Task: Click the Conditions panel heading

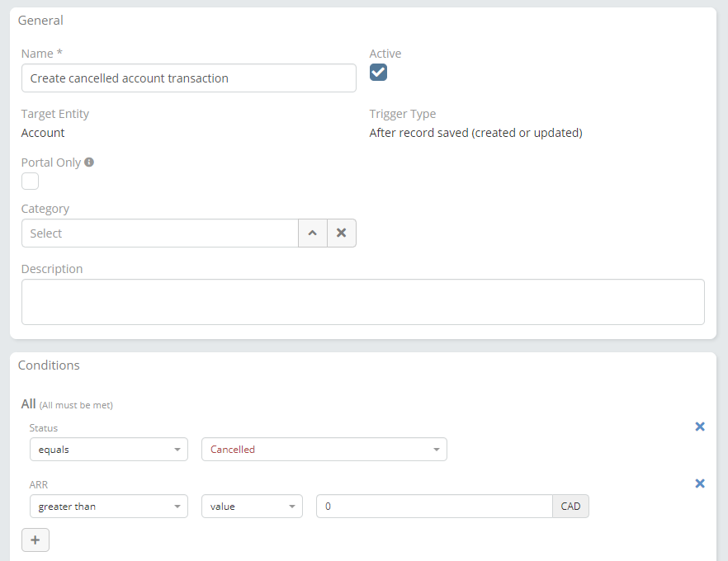Action: click(x=49, y=365)
